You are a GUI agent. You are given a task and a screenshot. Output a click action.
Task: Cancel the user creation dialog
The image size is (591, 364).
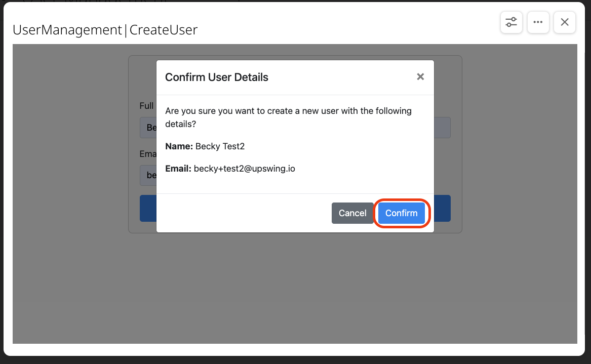[352, 213]
